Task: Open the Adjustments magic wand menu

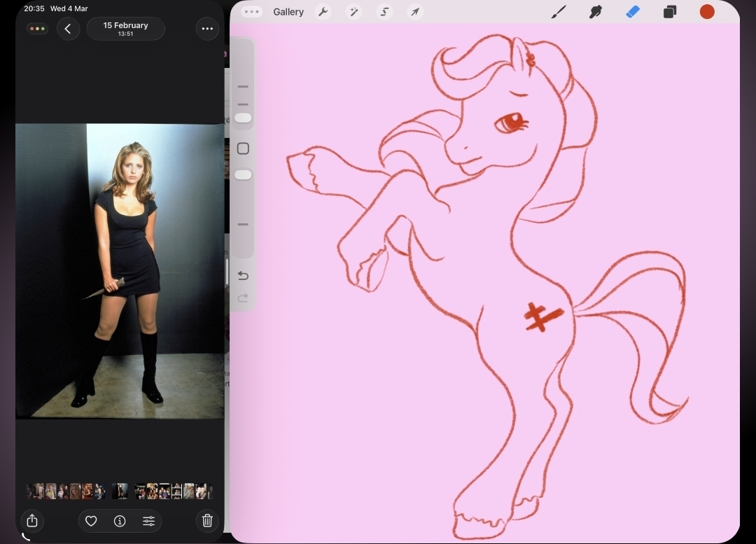Action: [353, 12]
